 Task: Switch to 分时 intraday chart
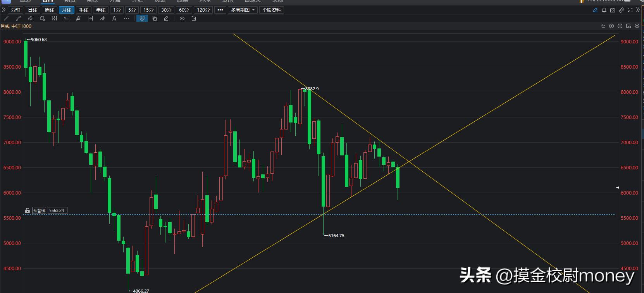pos(15,10)
